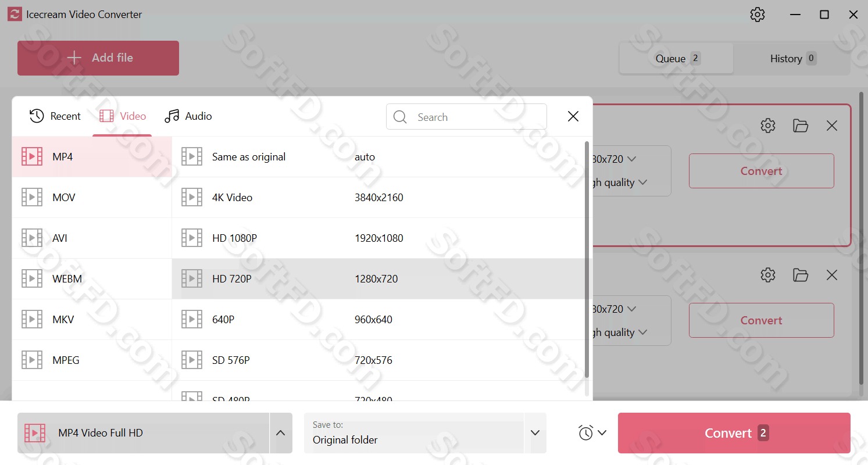Open output folder for second queue item

[801, 275]
